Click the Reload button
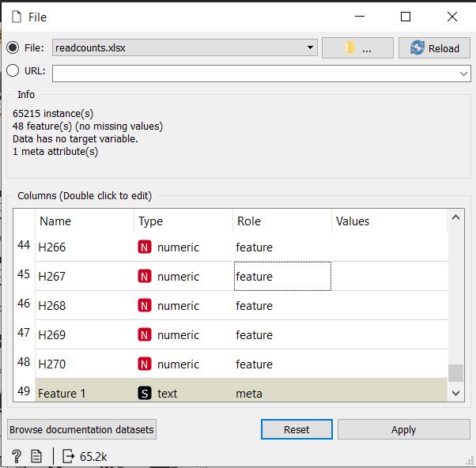The image size is (476, 468). coord(434,48)
